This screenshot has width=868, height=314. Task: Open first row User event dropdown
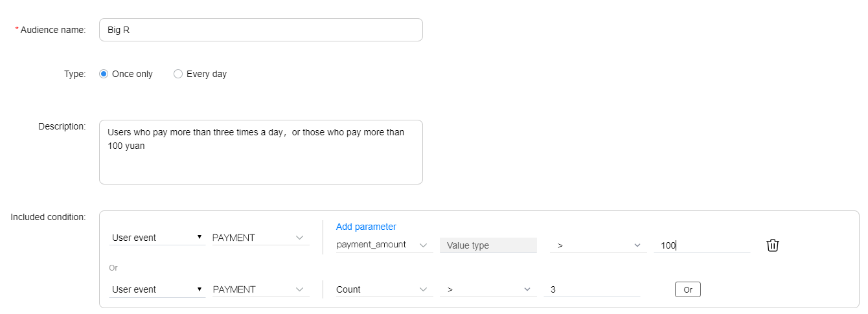click(x=157, y=238)
